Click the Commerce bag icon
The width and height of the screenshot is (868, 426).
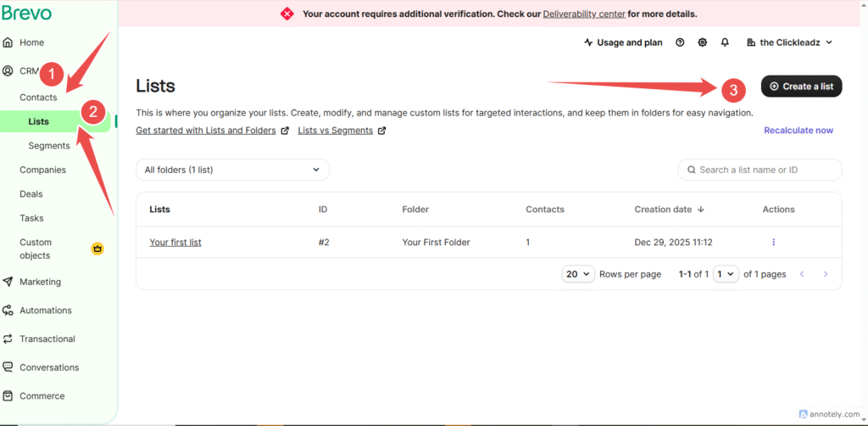coord(8,396)
